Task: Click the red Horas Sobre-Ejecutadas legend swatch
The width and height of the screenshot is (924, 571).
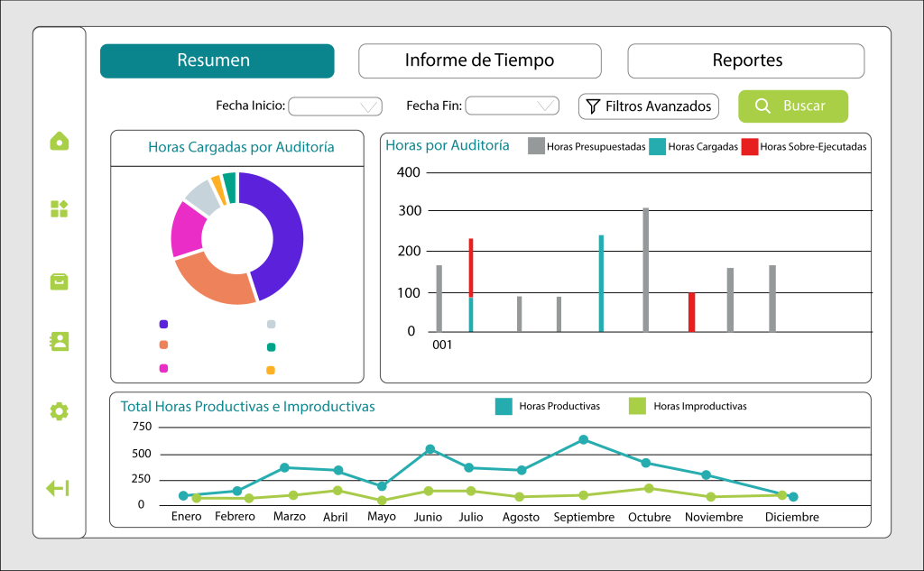Action: pyautogui.click(x=750, y=146)
